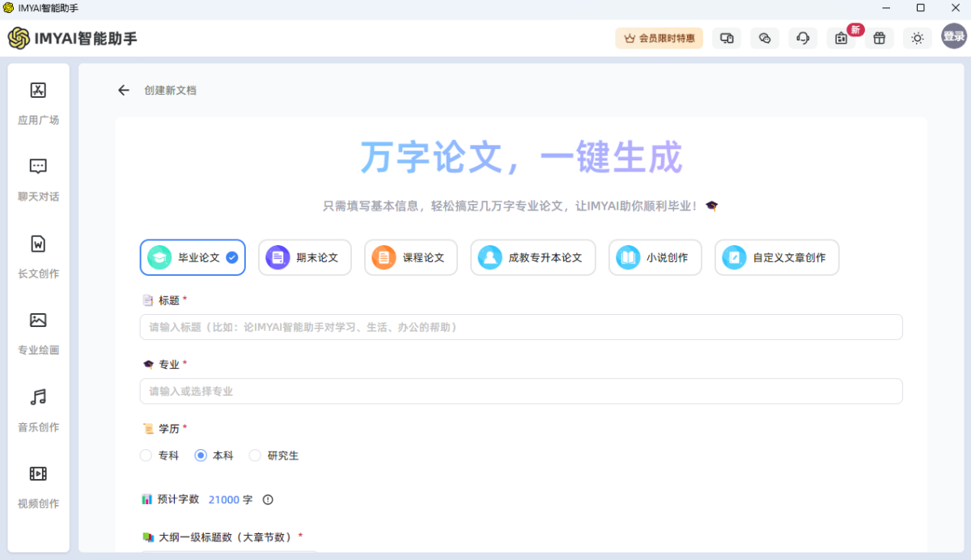Click the IMYAI logo icon in header
971x560 pixels.
coord(19,38)
